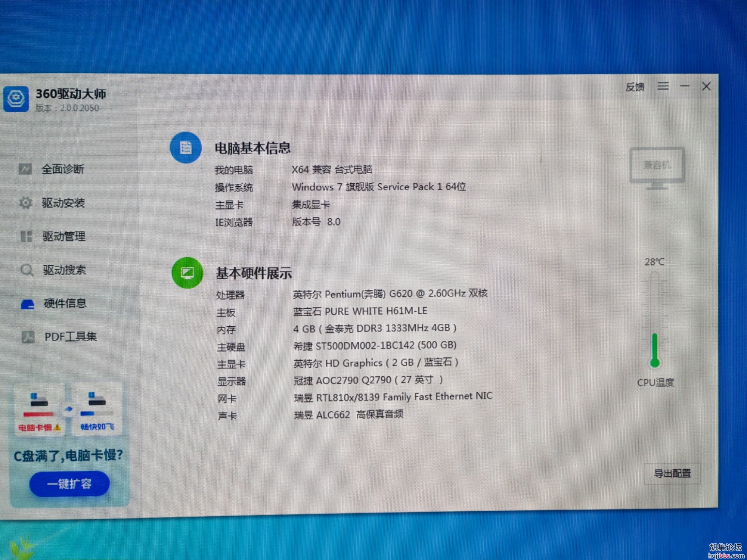The image size is (747, 560).
Task: Click the 兼容机 computer image
Action: coord(657,168)
